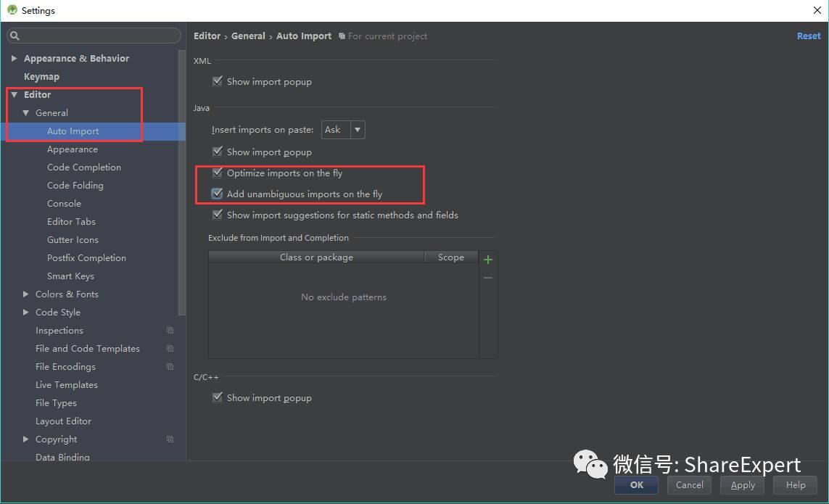Select Keymap in settings tree
The image size is (829, 504).
pyautogui.click(x=41, y=77)
